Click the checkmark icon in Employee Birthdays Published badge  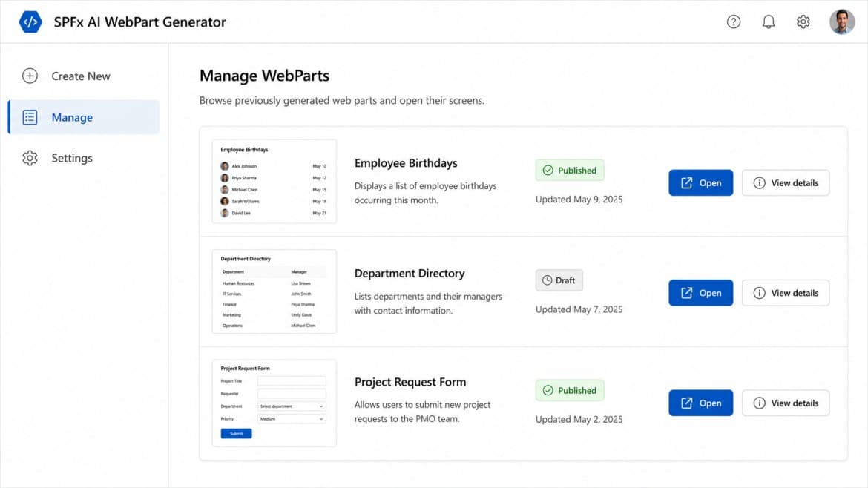point(548,171)
